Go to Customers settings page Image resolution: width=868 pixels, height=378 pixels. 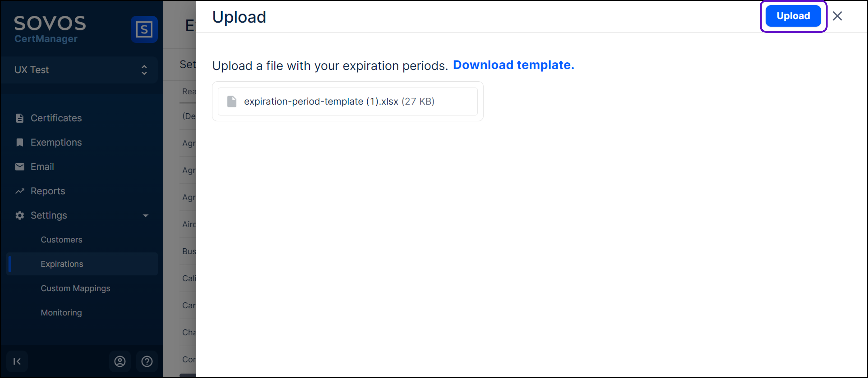(x=61, y=240)
